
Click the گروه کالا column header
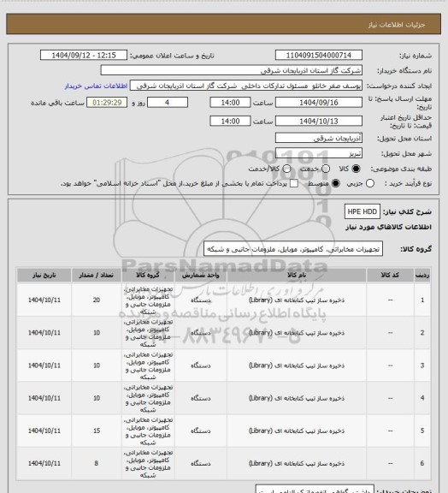click(148, 275)
